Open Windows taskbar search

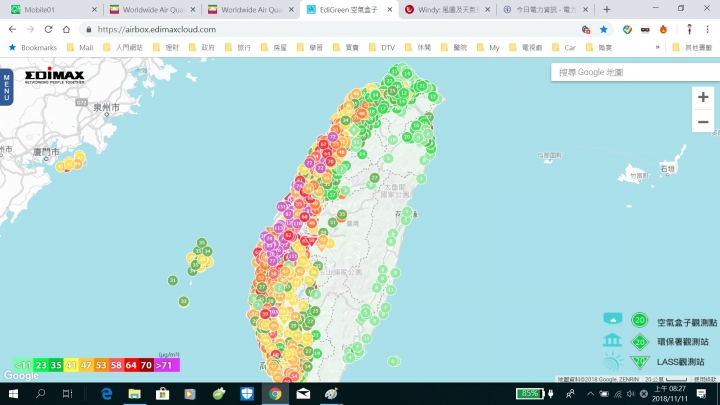coord(40,394)
